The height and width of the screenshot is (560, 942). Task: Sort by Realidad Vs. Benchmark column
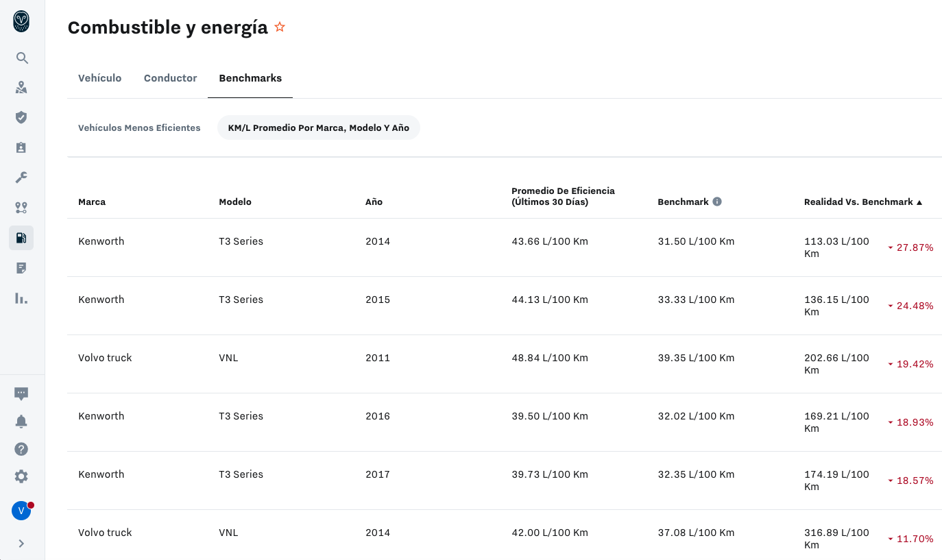862,202
